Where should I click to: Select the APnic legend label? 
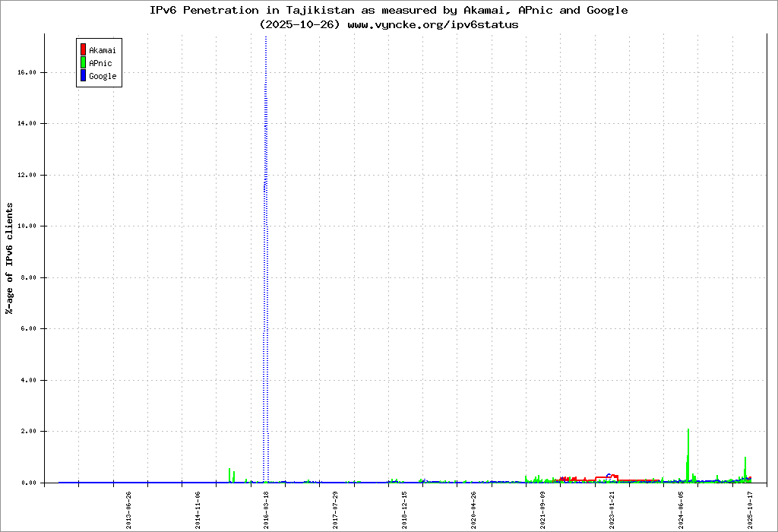[100, 64]
